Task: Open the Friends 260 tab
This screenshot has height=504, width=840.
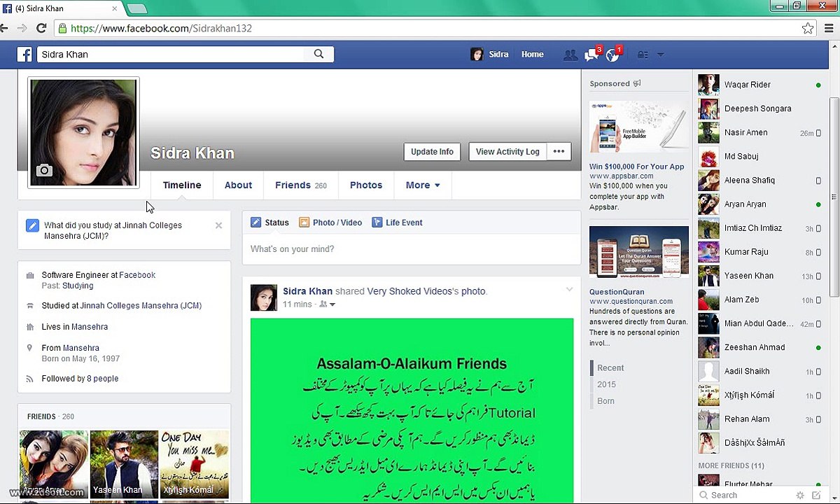Action: pos(301,185)
